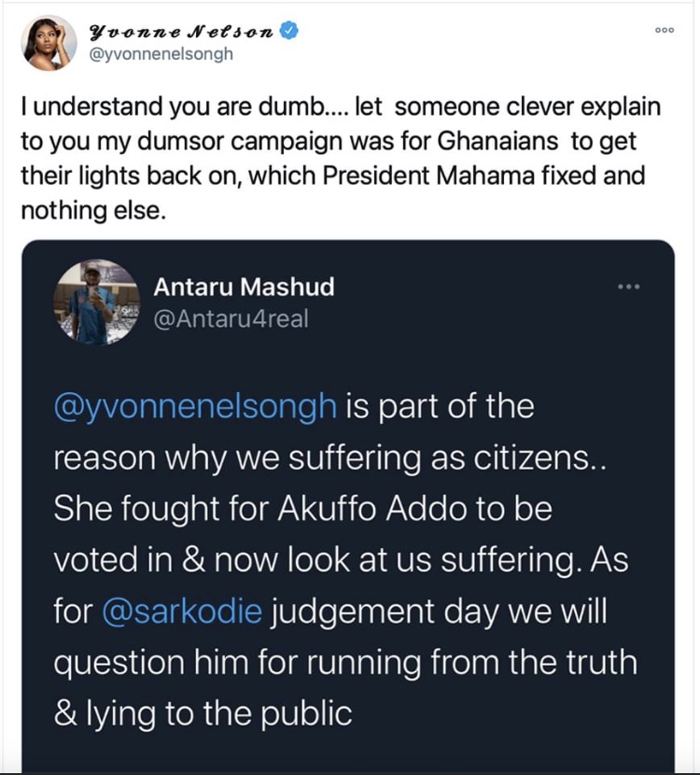Click @yvonnenelsongh mention inside the quoted tweet
The width and height of the screenshot is (700, 775).
point(196,408)
